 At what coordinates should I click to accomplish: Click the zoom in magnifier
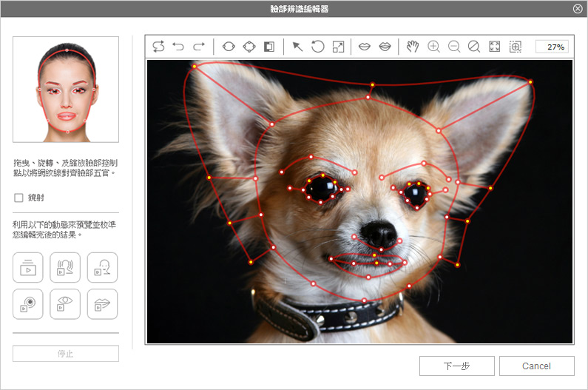click(433, 47)
